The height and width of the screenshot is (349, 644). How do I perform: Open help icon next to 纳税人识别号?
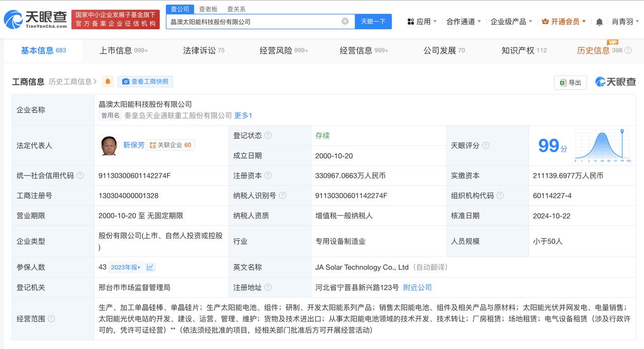(x=282, y=196)
